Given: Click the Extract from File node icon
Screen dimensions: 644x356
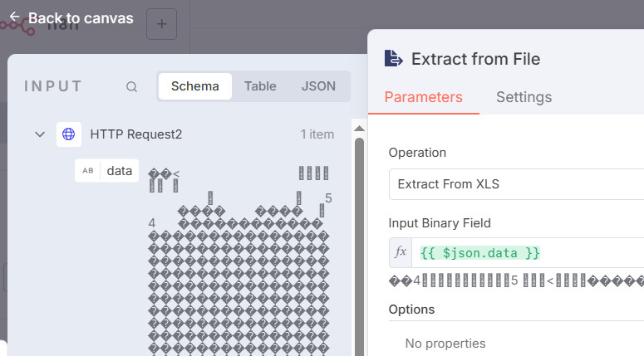Looking at the screenshot, I should (393, 58).
